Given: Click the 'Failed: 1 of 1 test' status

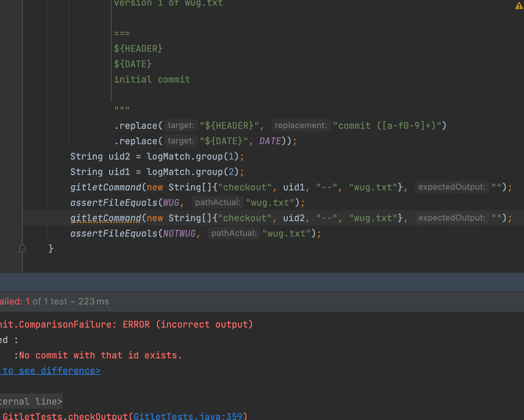Looking at the screenshot, I should [x=54, y=301].
